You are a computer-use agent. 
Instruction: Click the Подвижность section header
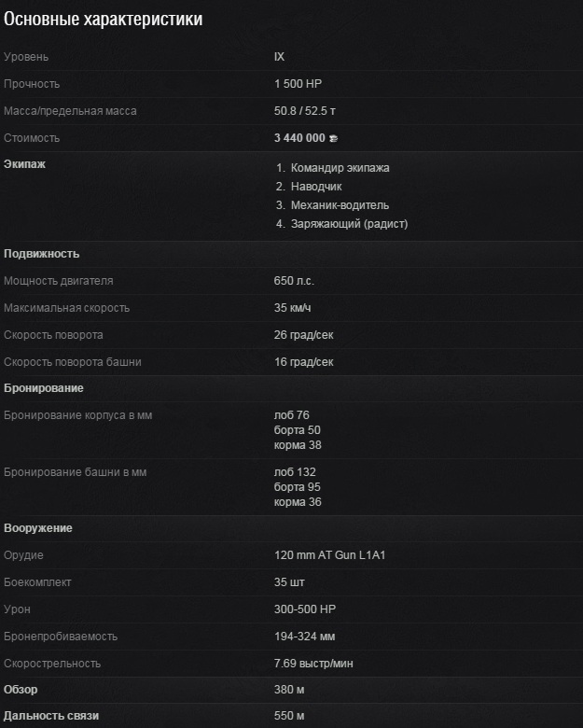pos(41,254)
